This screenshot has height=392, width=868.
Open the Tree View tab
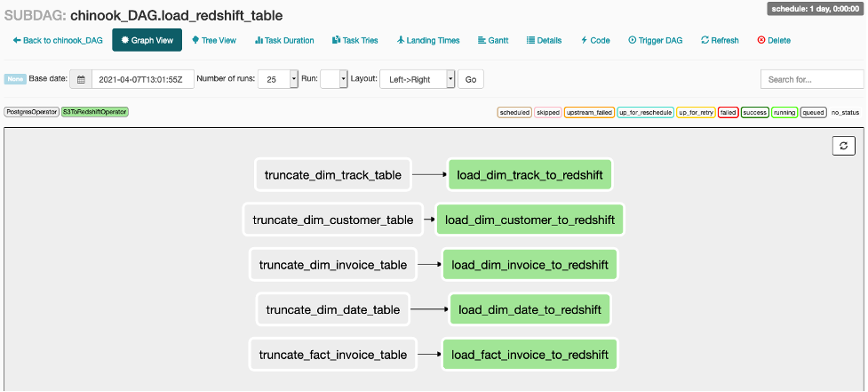(x=214, y=40)
